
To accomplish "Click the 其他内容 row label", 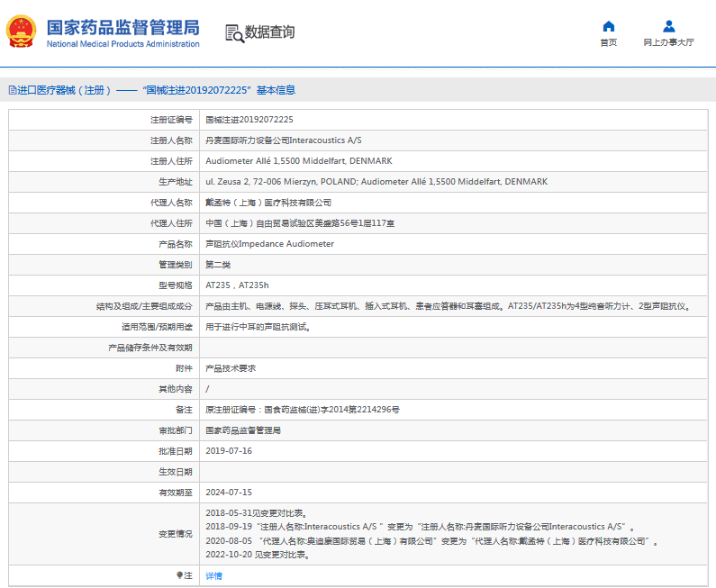I will click(x=176, y=389).
